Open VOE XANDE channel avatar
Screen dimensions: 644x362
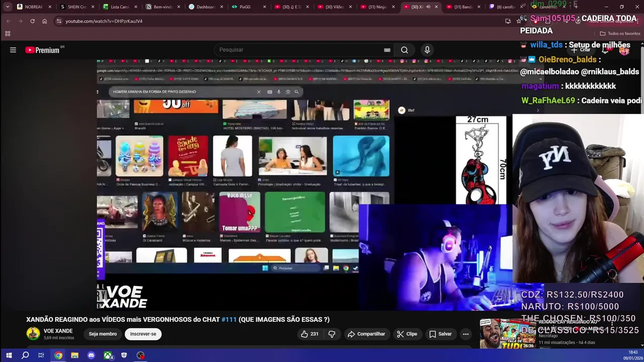tap(33, 334)
